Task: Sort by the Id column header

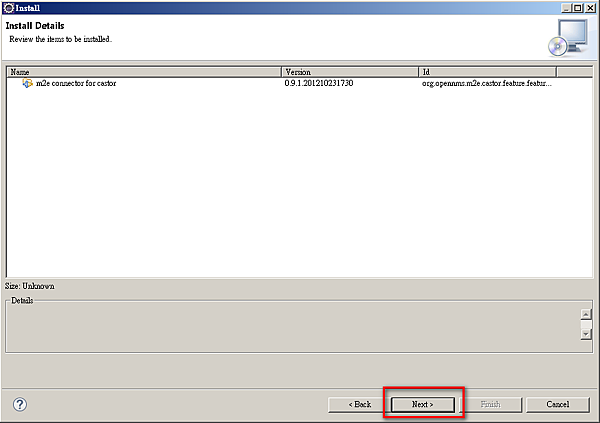Action: tap(488, 72)
